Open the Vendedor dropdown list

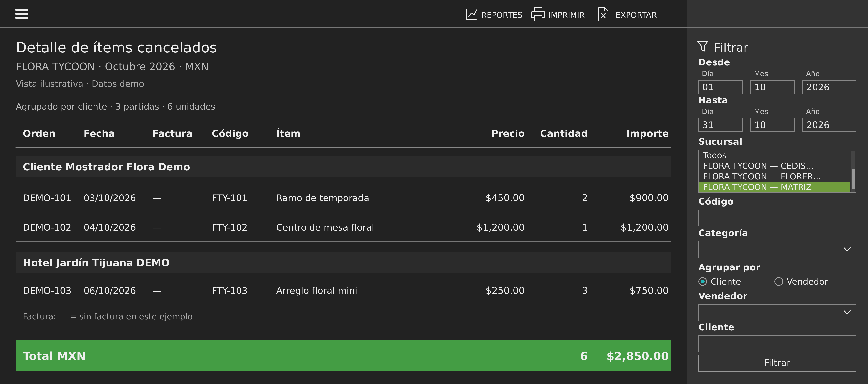pos(777,312)
